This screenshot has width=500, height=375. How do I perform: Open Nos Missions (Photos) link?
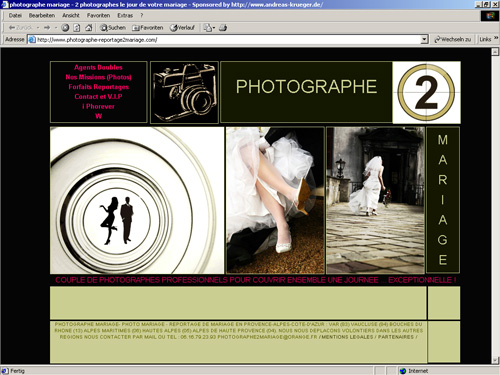point(98,77)
